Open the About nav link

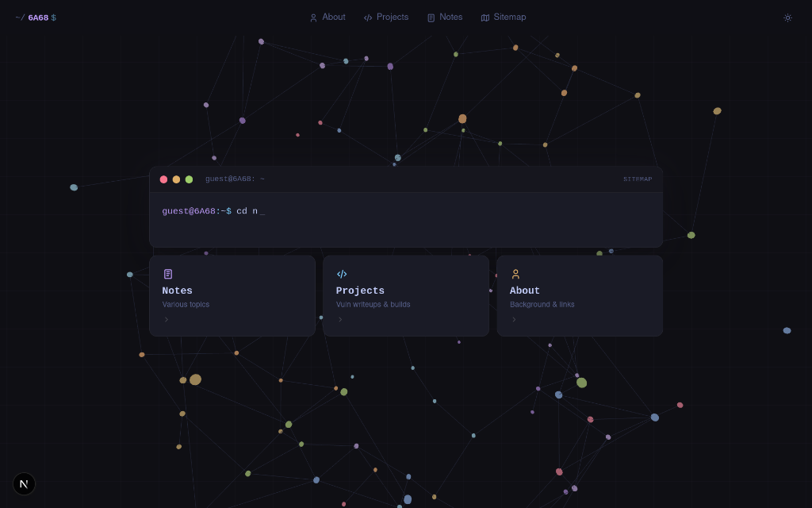327,17
